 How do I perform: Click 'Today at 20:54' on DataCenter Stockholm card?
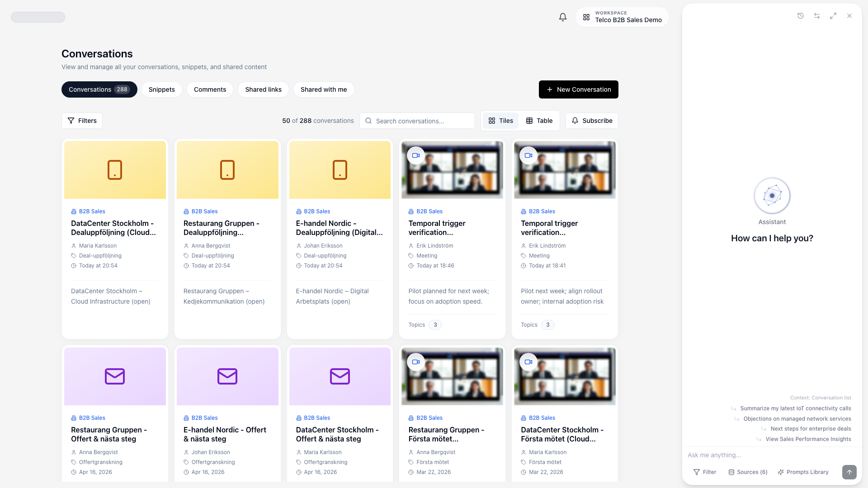click(98, 266)
